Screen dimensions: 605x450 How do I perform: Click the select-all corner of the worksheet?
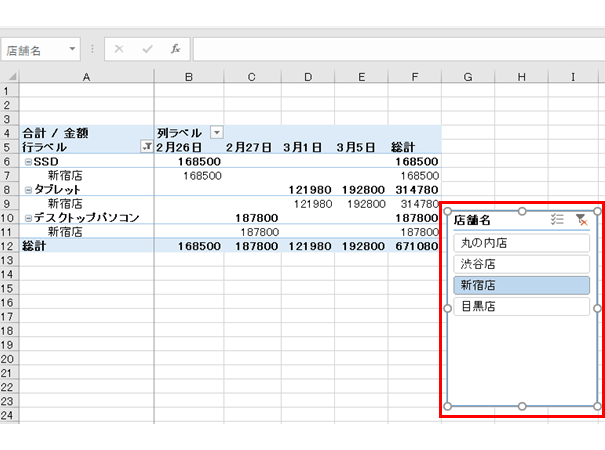coord(9,76)
